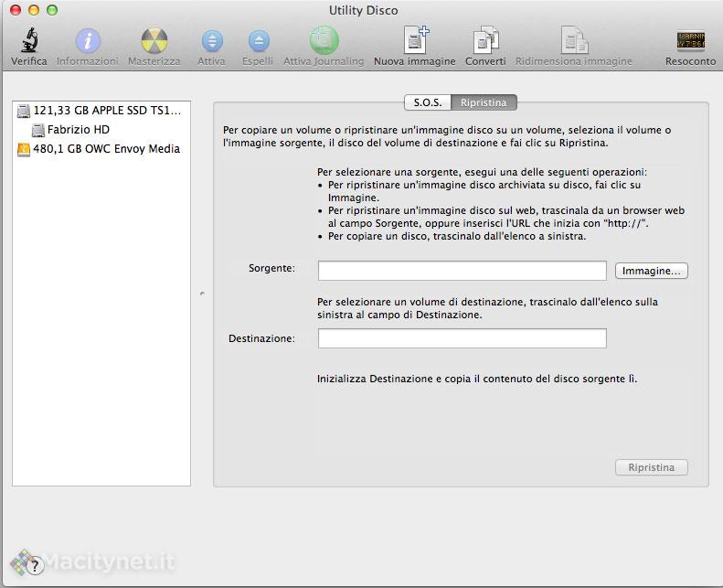Select the 480,1 GB OWC Envoy Media disk
The image size is (723, 588).
101,149
